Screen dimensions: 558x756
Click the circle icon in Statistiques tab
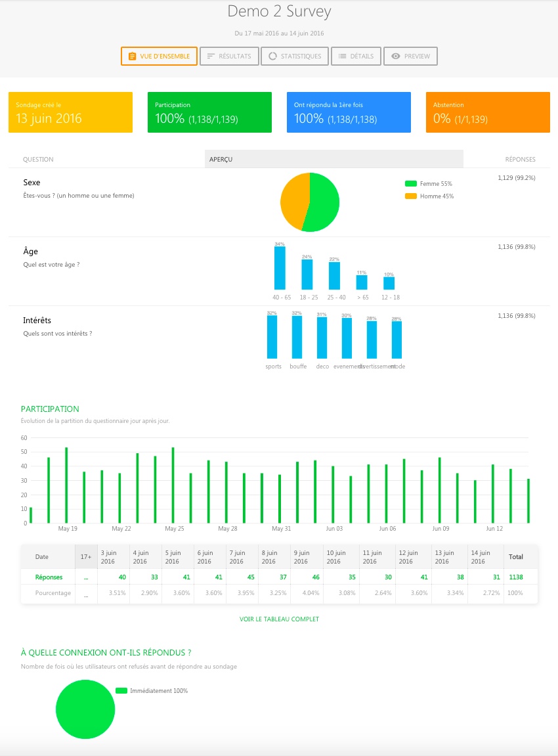click(272, 56)
